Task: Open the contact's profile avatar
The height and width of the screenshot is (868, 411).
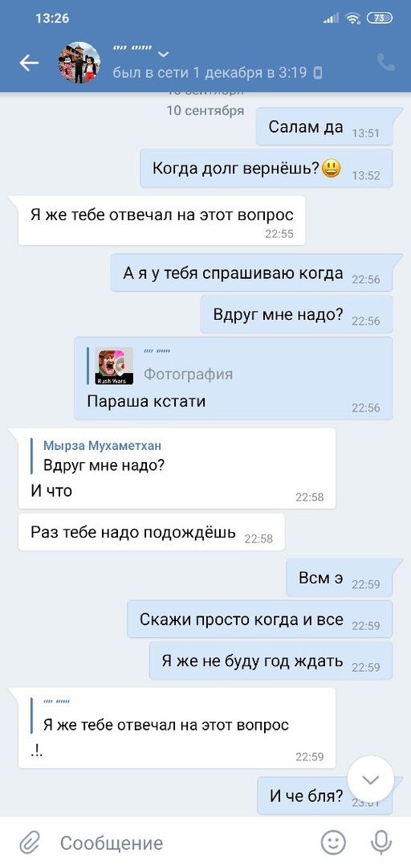Action: click(79, 63)
